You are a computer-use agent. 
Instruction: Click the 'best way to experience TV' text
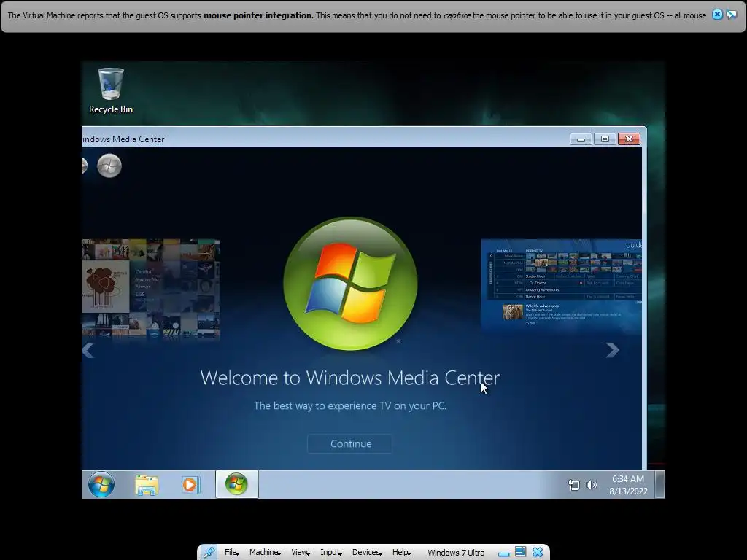coord(350,405)
